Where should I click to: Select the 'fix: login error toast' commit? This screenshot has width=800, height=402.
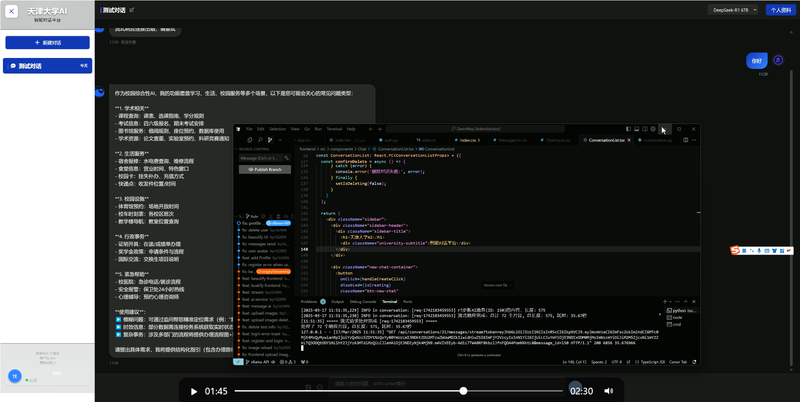pos(261,334)
